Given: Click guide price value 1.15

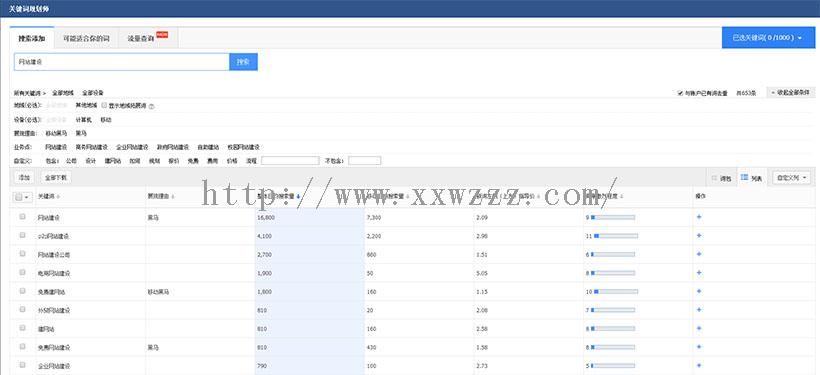Looking at the screenshot, I should [x=482, y=291].
